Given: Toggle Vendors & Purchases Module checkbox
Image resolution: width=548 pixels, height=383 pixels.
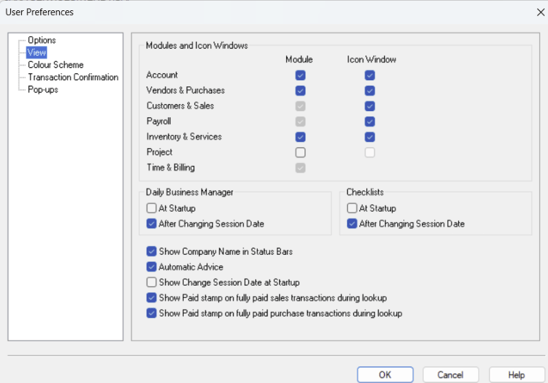Looking at the screenshot, I should click(x=300, y=91).
